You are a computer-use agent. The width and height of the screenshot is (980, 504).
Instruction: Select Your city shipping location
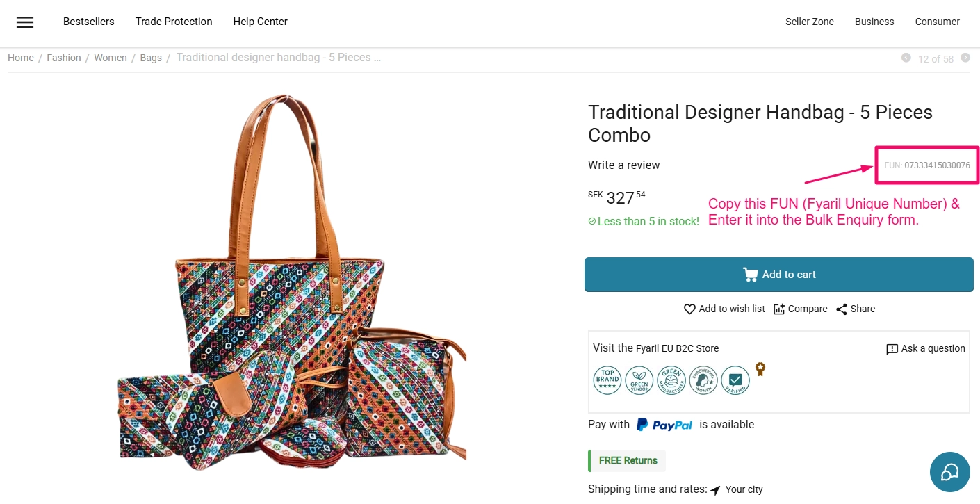(x=744, y=489)
